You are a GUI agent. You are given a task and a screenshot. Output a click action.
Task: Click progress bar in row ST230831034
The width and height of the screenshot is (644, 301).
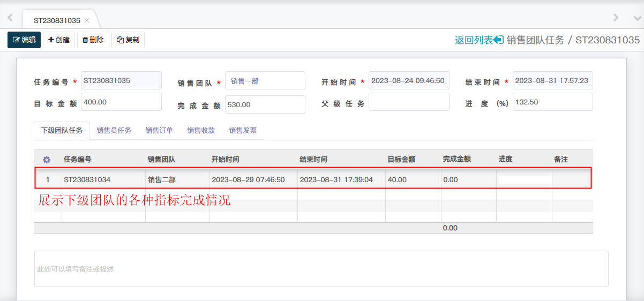(x=525, y=180)
